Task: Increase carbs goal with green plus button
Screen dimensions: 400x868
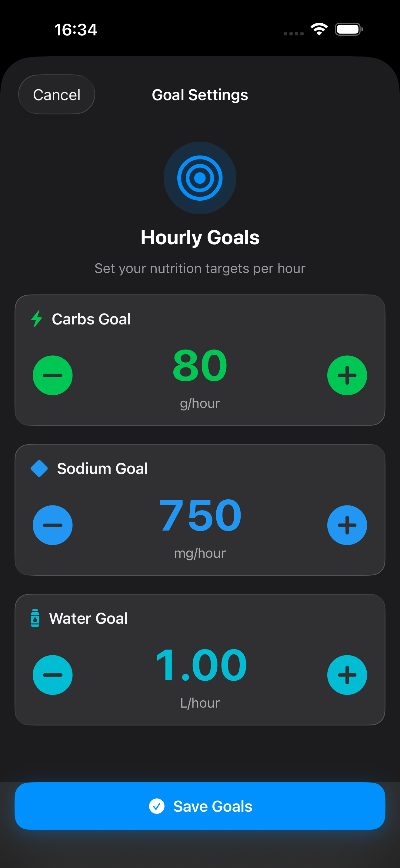Action: (347, 375)
